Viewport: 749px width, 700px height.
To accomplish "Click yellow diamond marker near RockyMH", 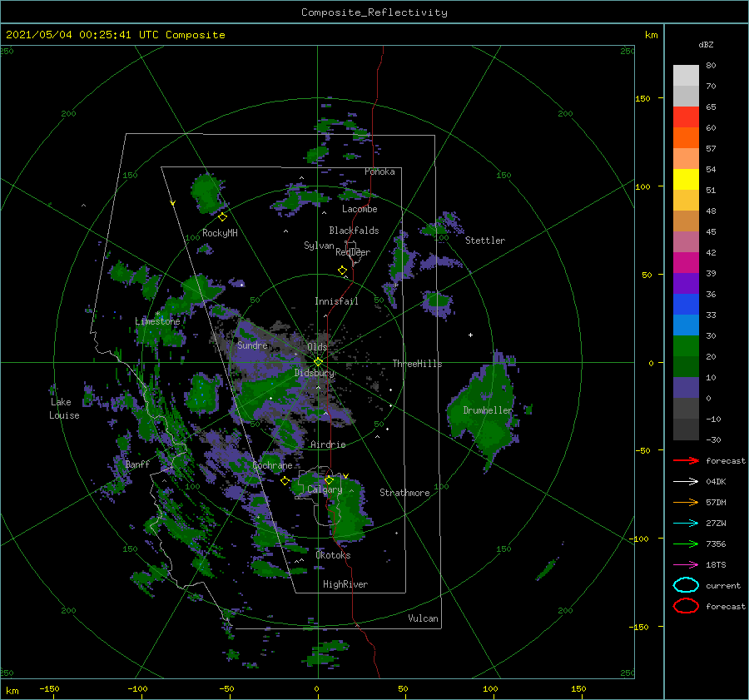I will click(x=222, y=217).
